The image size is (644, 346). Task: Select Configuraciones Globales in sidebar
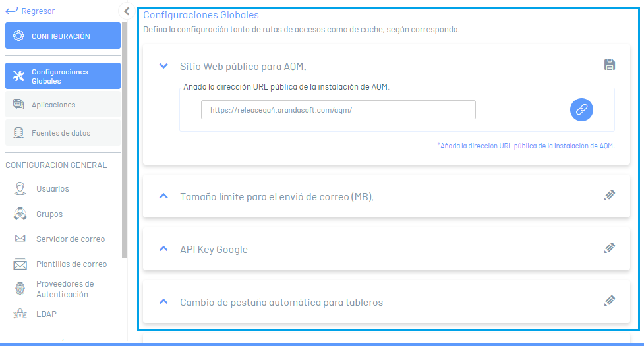click(x=63, y=76)
